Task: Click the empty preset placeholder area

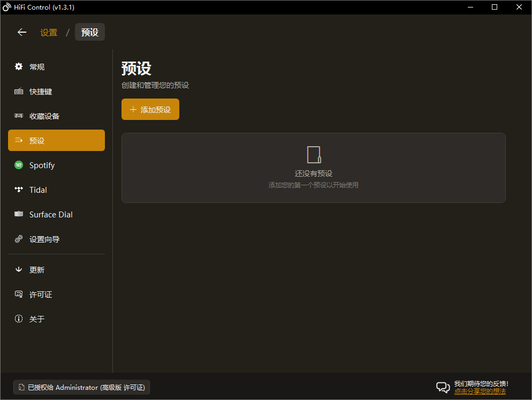Action: [314, 168]
